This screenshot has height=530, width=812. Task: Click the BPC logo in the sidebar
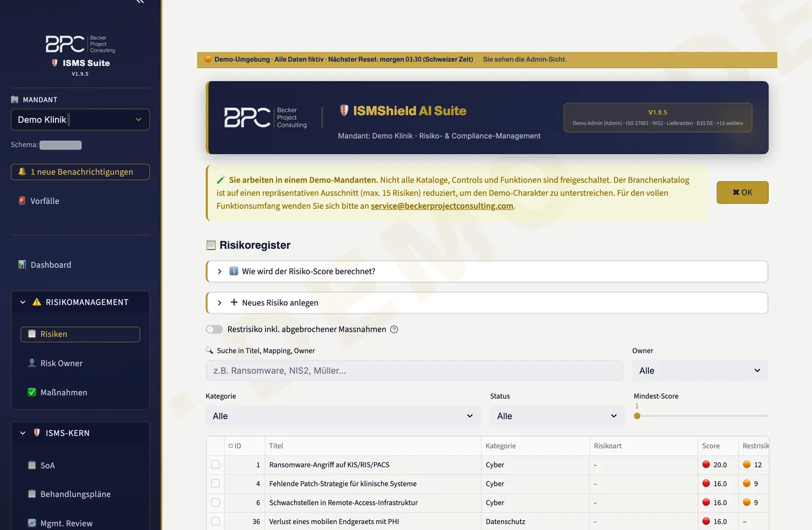pyautogui.click(x=80, y=44)
